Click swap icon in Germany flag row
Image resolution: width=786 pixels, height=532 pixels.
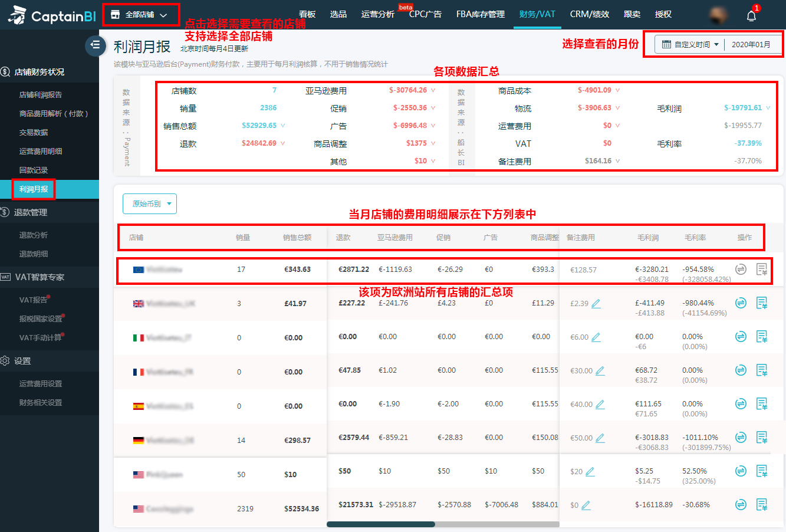coord(741,437)
